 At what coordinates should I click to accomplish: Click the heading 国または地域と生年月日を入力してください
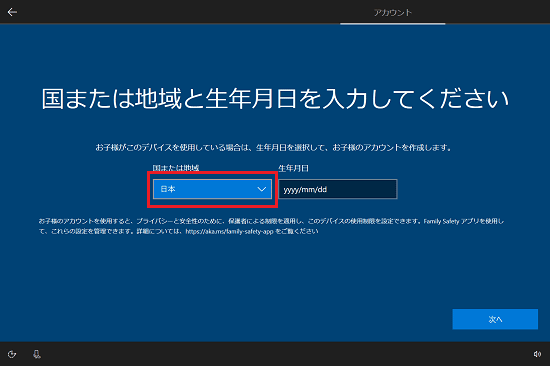[x=275, y=99]
